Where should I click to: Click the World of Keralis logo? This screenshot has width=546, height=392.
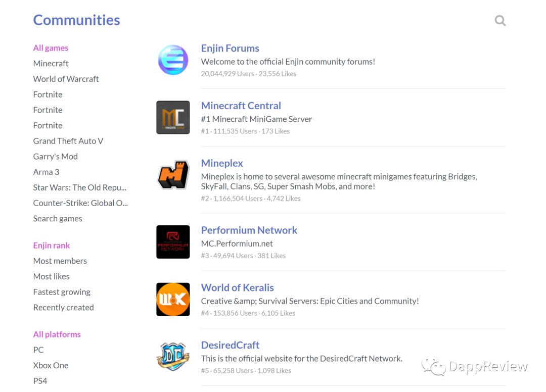point(173,300)
